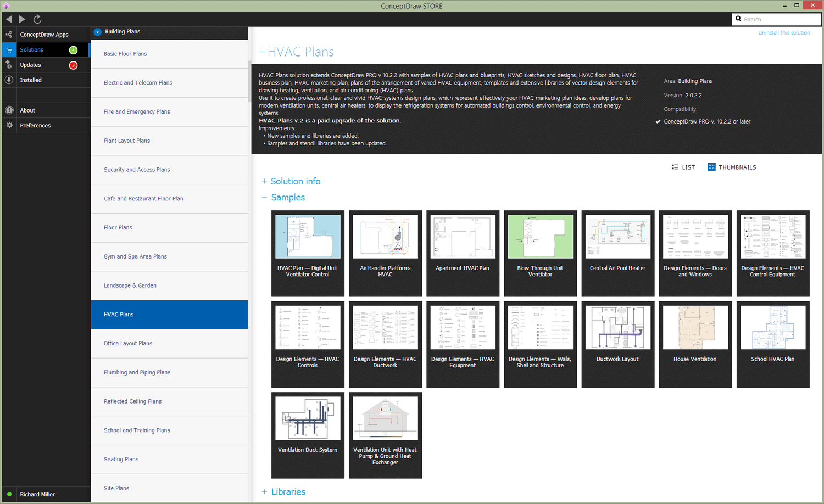Click the green Solutions count badge
824x504 pixels.
73,50
